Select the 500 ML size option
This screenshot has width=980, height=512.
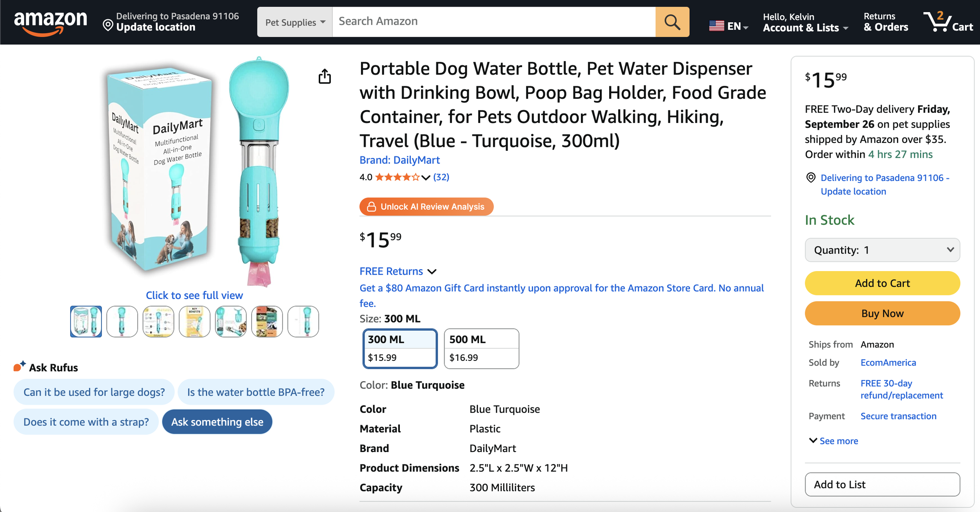coord(481,348)
